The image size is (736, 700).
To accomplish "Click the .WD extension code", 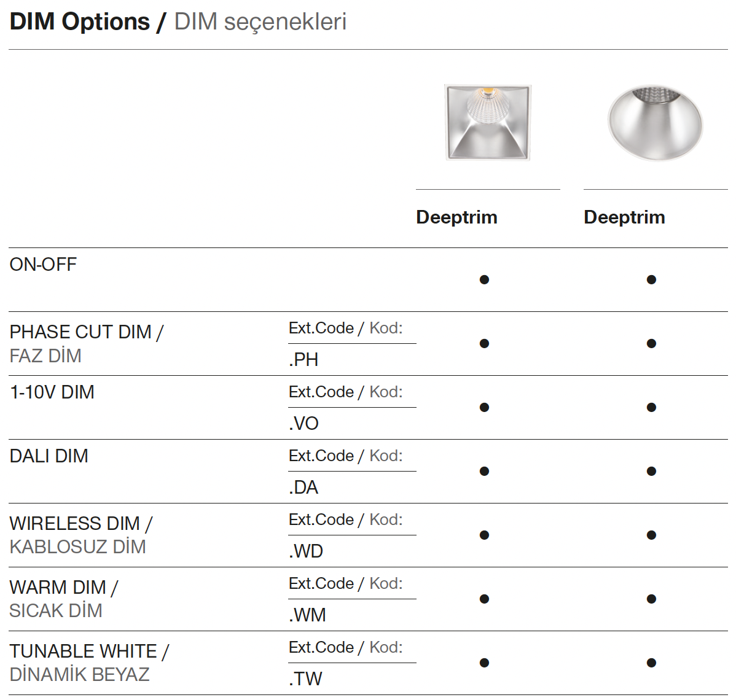I will click(x=306, y=551).
